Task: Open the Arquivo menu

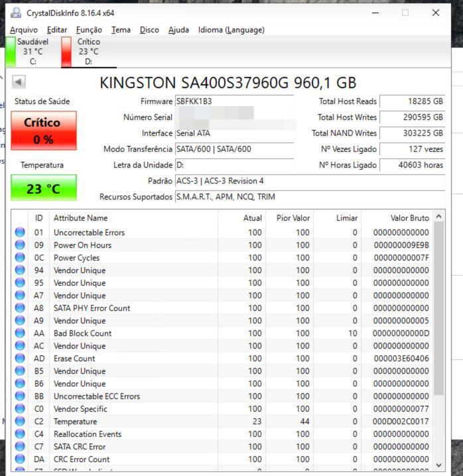Action: [24, 30]
